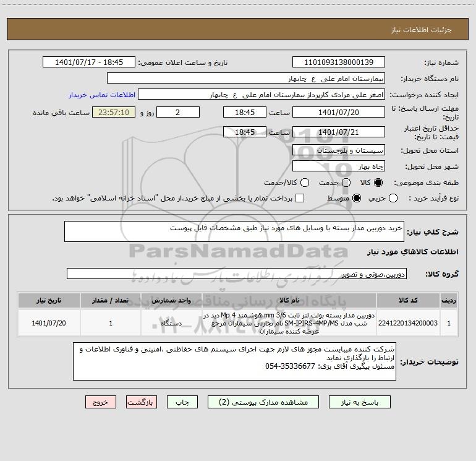Click the response deadline time 18:45 field
Viewport: 476px width, 461px height.
click(x=245, y=112)
